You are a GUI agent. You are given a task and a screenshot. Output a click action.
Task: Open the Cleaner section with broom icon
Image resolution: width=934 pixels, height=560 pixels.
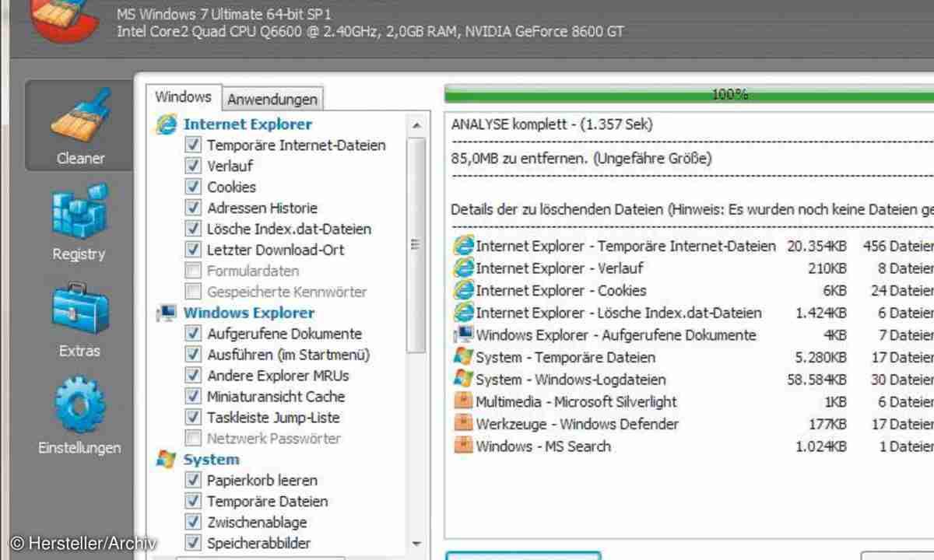click(x=79, y=124)
